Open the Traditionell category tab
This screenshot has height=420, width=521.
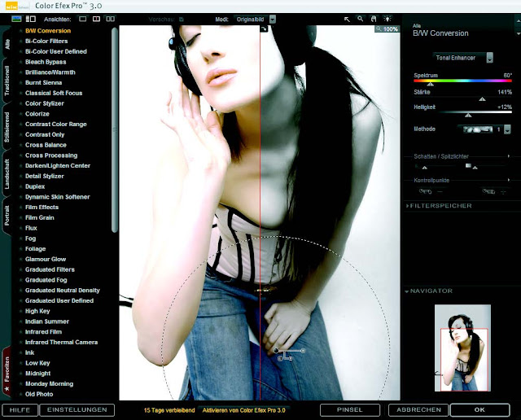tap(7, 81)
